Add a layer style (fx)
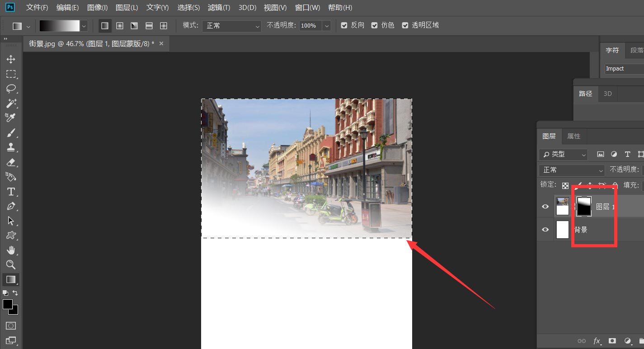This screenshot has width=644, height=349. point(597,341)
